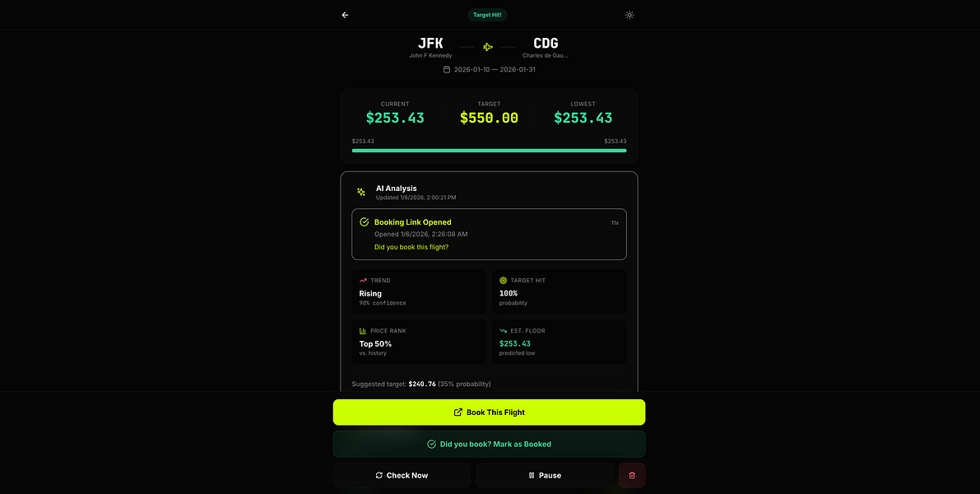980x494 pixels.
Task: Click the Did you book this flight? link
Action: click(411, 247)
